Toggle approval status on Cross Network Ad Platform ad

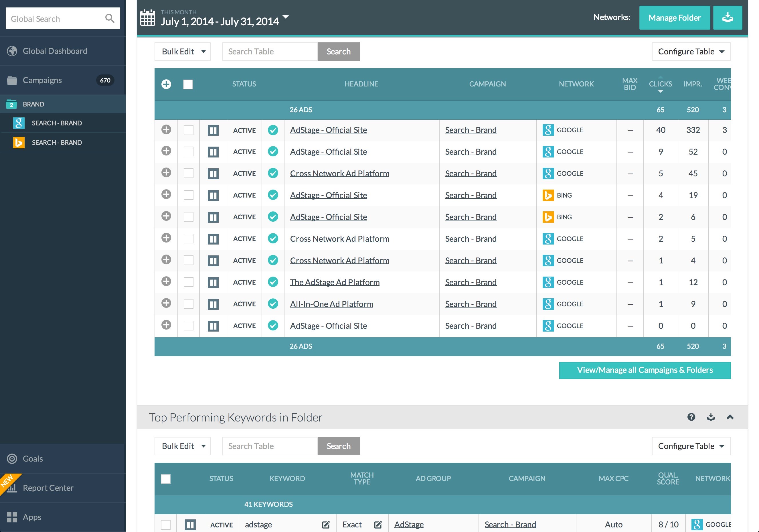pyautogui.click(x=273, y=173)
